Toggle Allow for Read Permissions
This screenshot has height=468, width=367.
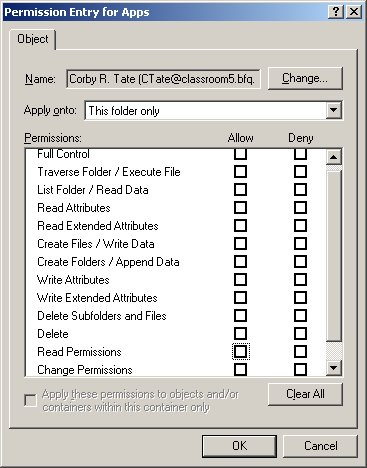[x=240, y=352]
